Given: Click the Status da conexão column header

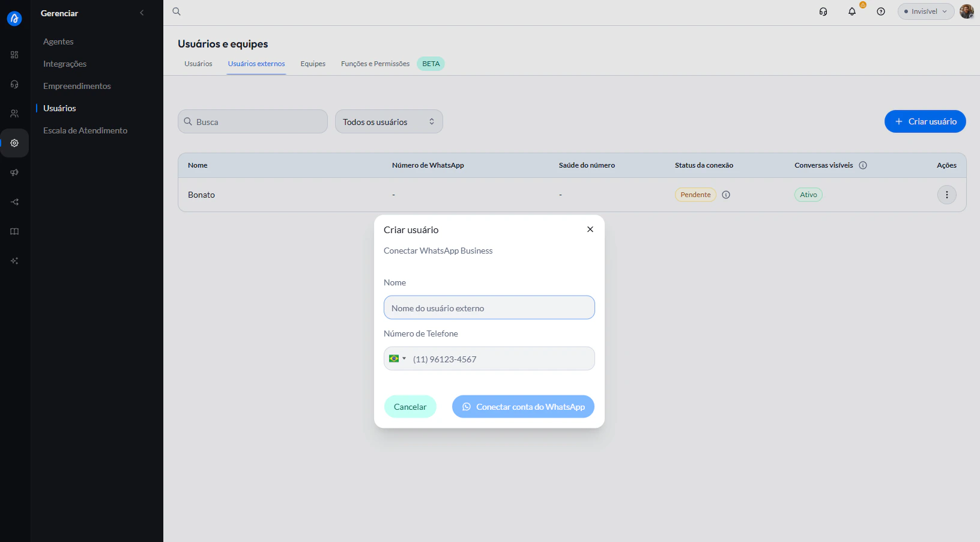Looking at the screenshot, I should coord(704,165).
